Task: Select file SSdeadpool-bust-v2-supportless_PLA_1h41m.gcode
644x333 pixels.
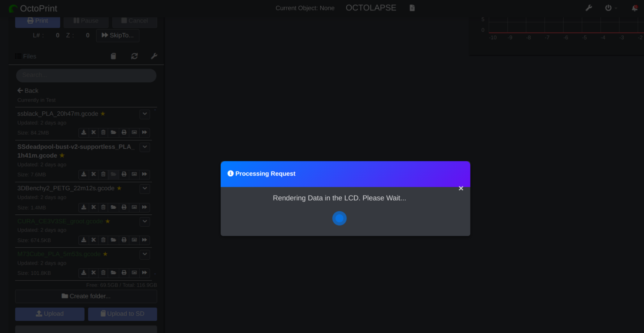Action: [x=76, y=151]
